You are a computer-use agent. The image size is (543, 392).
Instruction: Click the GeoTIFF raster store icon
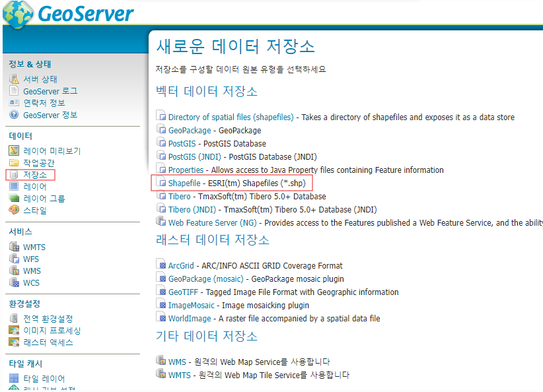pyautogui.click(x=161, y=290)
